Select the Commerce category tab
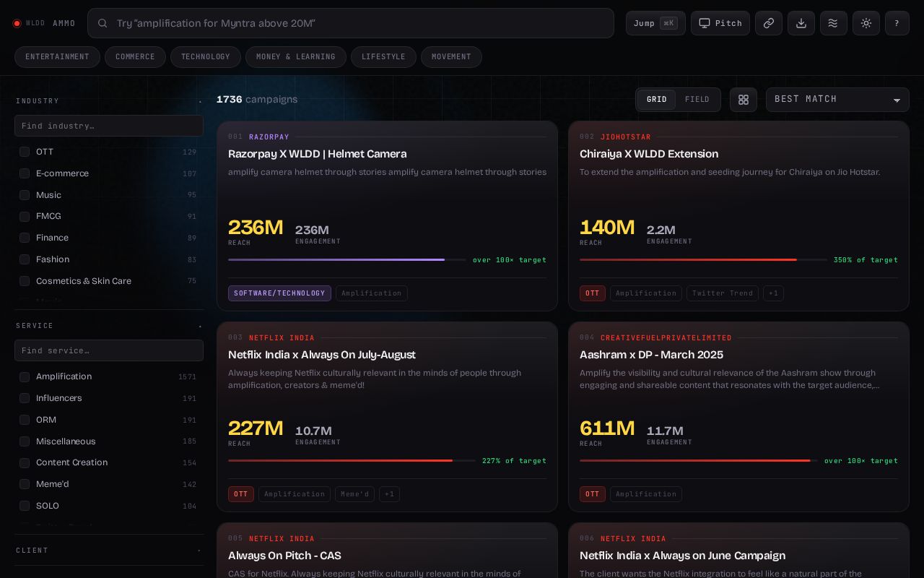 [x=135, y=57]
